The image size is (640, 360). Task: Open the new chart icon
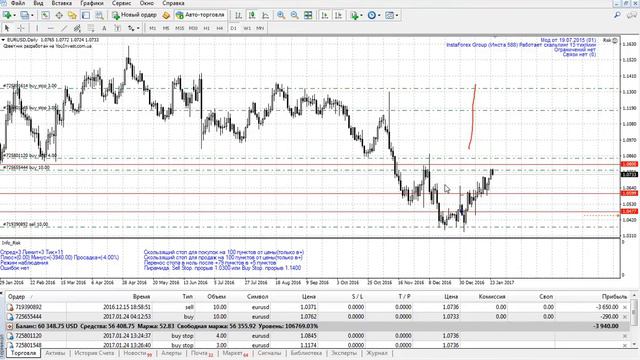7,15
